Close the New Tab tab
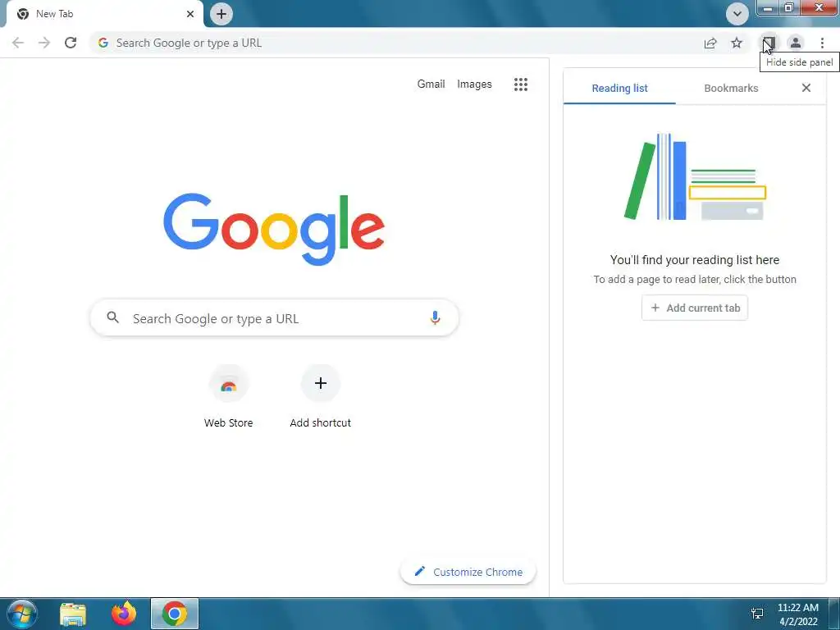 (x=190, y=14)
